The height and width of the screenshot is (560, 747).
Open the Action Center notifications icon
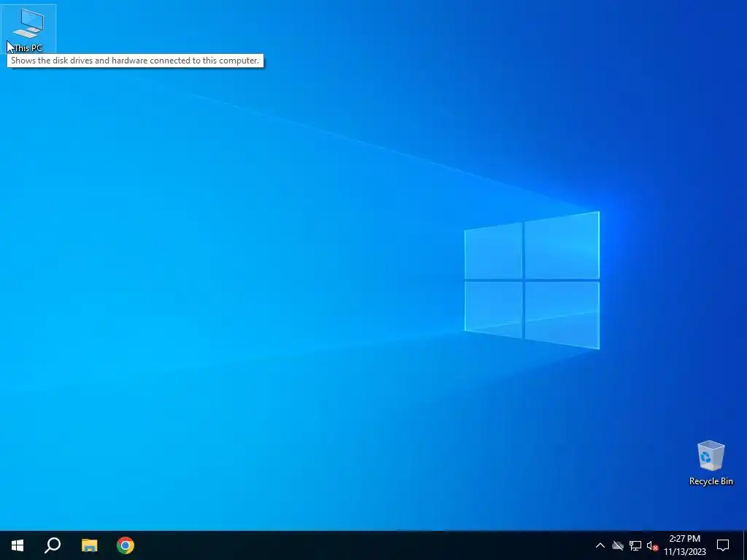coord(723,545)
